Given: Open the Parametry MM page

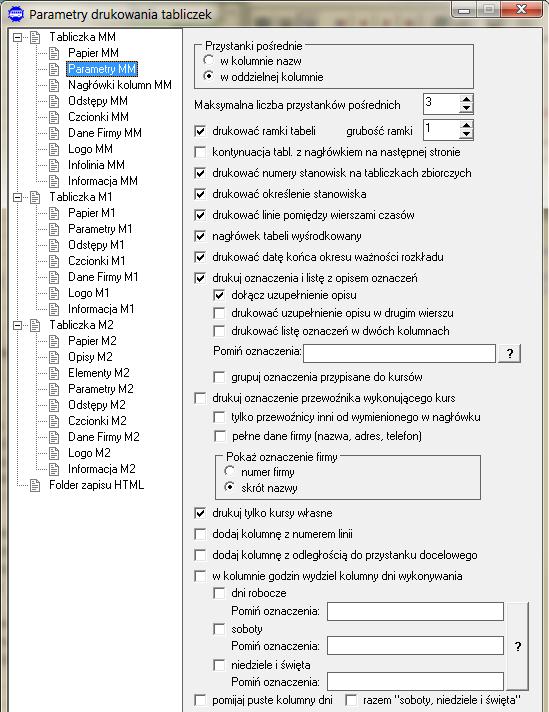Looking at the screenshot, I should pos(102,69).
